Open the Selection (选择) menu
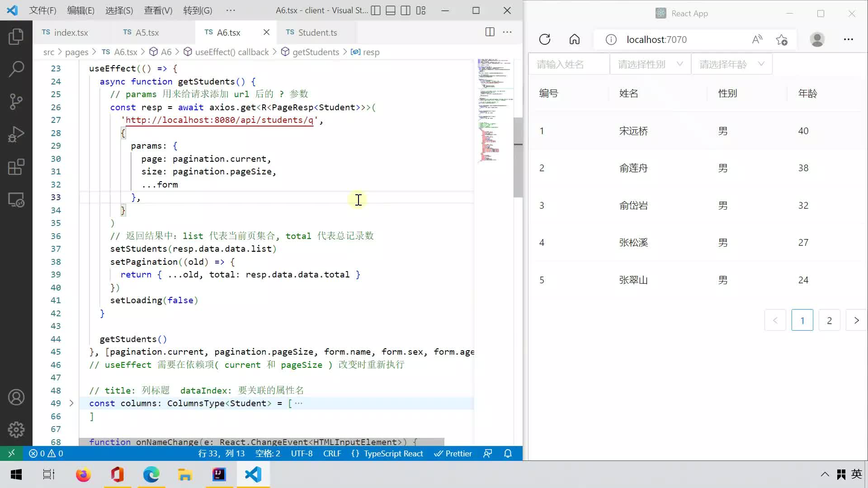 119,10
